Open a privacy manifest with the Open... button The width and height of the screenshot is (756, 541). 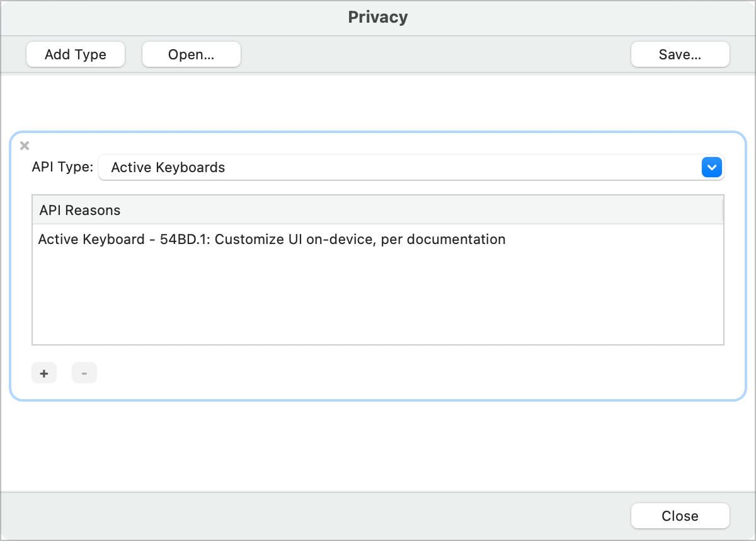tap(191, 54)
